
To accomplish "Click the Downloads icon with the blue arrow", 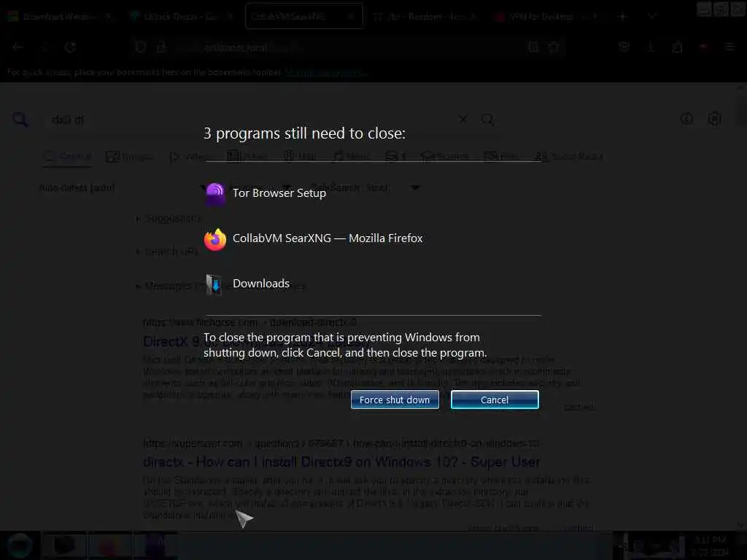I will coord(214,284).
